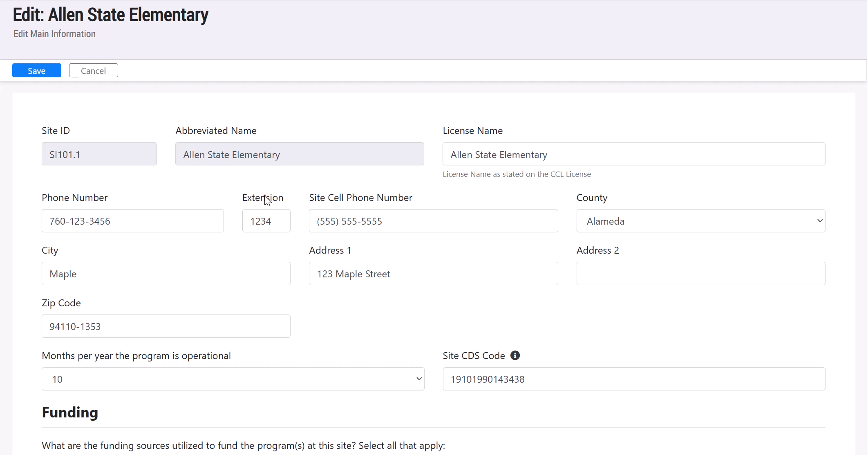Click the Site Cell Phone Number field
This screenshot has width=868, height=455.
click(433, 221)
